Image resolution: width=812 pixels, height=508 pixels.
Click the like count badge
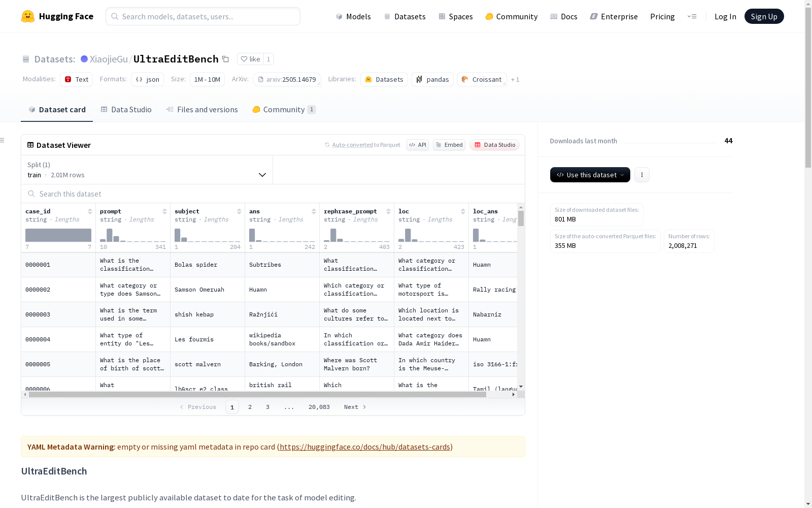268,59
